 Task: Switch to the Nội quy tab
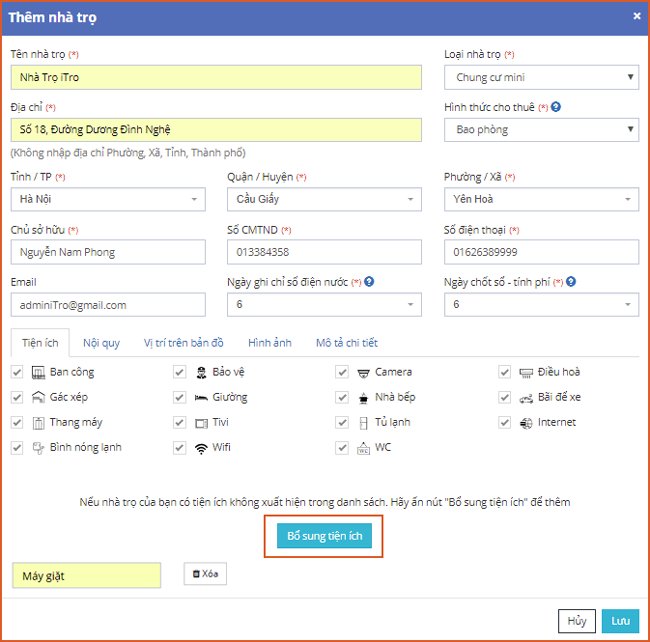(101, 343)
